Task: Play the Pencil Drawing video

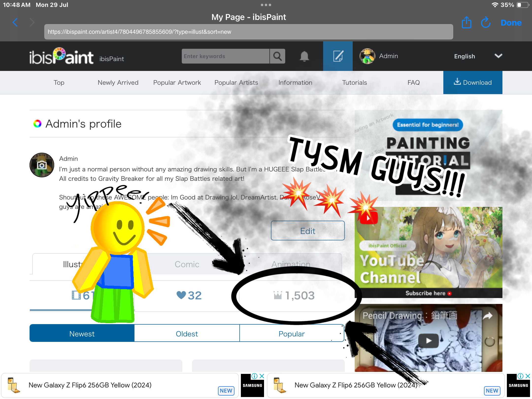Action: [428, 340]
